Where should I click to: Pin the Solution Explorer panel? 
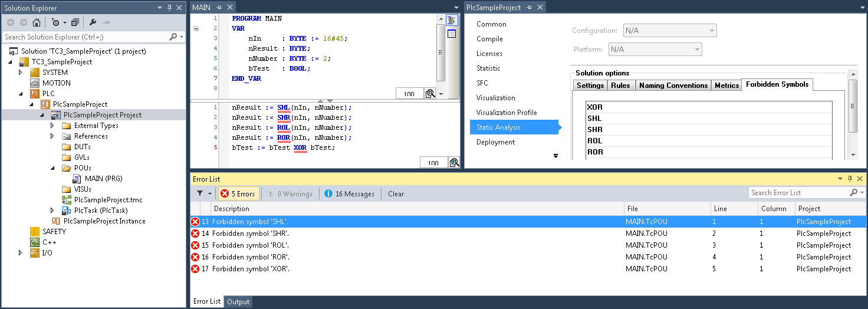(x=170, y=8)
